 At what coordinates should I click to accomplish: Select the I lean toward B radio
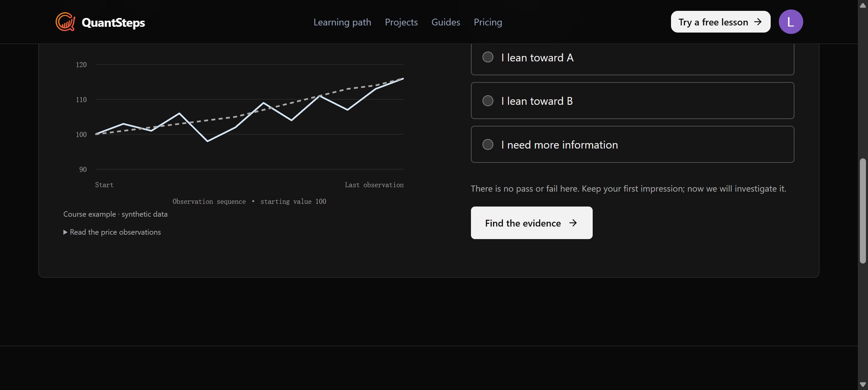pos(488,101)
